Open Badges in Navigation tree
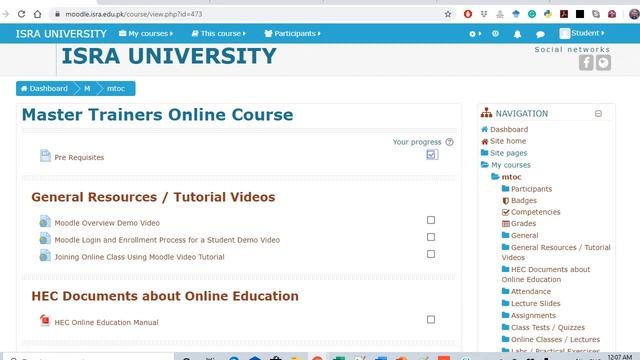This screenshot has width=640, height=360. click(x=524, y=200)
